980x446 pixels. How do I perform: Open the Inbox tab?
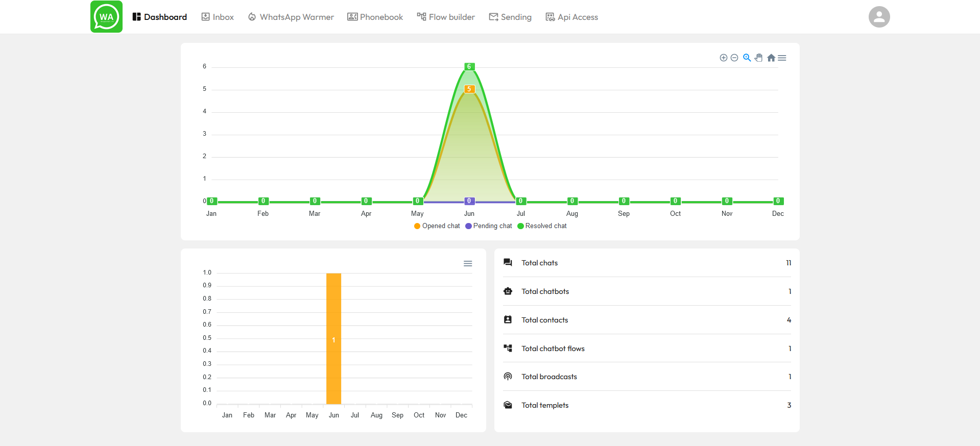click(218, 17)
